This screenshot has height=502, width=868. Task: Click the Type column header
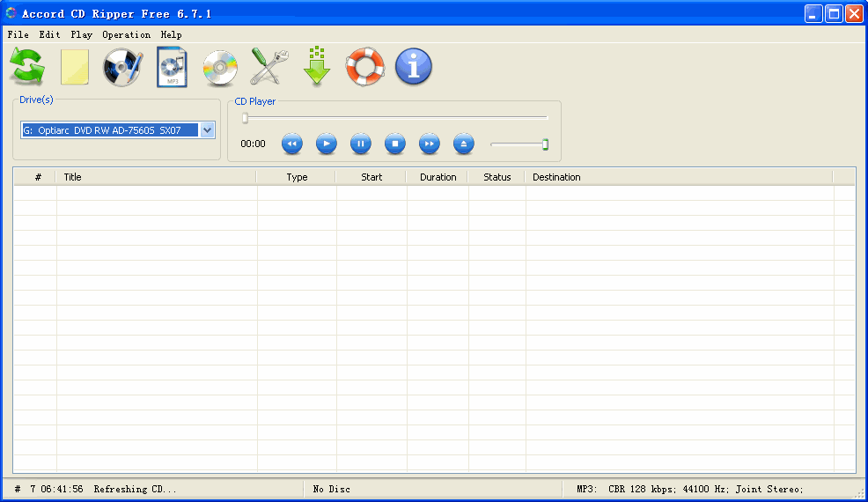[x=296, y=177]
